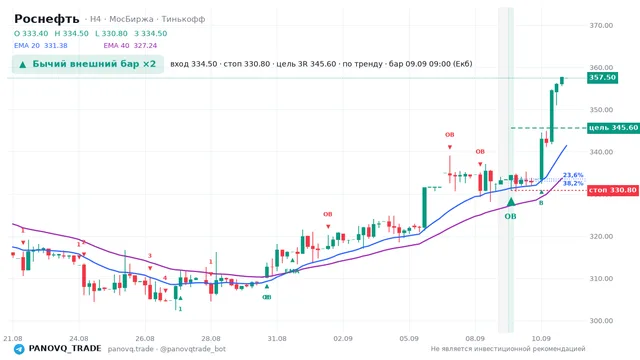The width and height of the screenshot is (640, 360).
Task: Click the Роснефть ticker title
Action: tap(47, 19)
